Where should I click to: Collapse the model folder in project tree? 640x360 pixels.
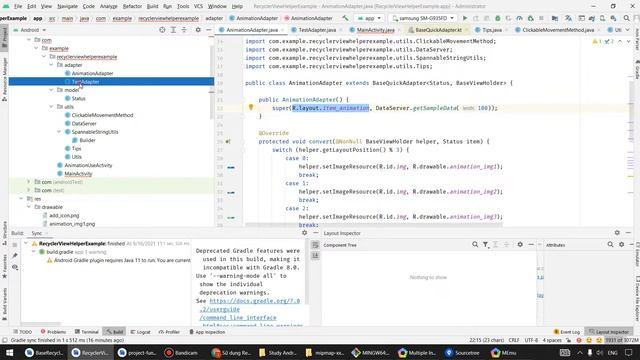(x=51, y=90)
